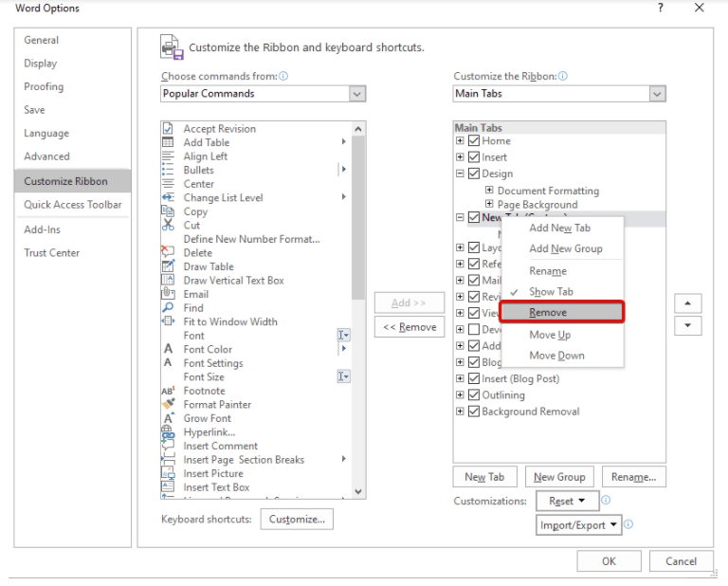Viewport: 728px width, 586px height.
Task: Click the Draw Vertical Text Box icon
Action: [168, 280]
